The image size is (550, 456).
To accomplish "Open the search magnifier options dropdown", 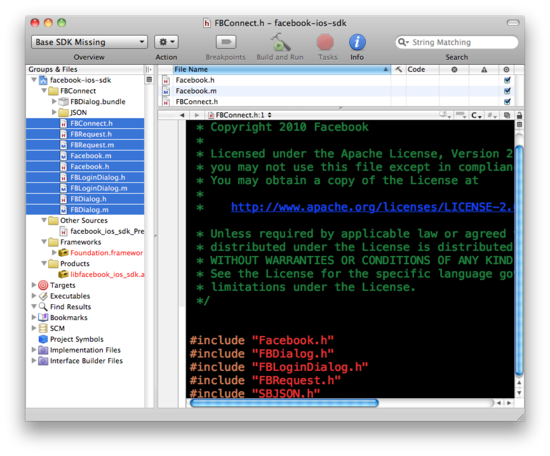I will point(404,42).
